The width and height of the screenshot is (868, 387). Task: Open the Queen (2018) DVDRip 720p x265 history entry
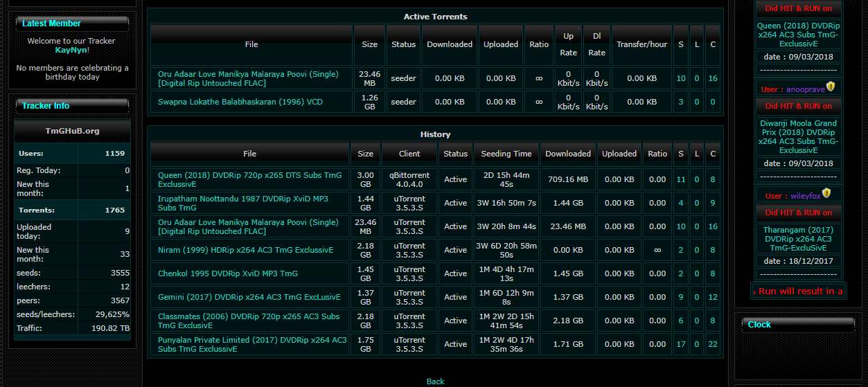249,180
